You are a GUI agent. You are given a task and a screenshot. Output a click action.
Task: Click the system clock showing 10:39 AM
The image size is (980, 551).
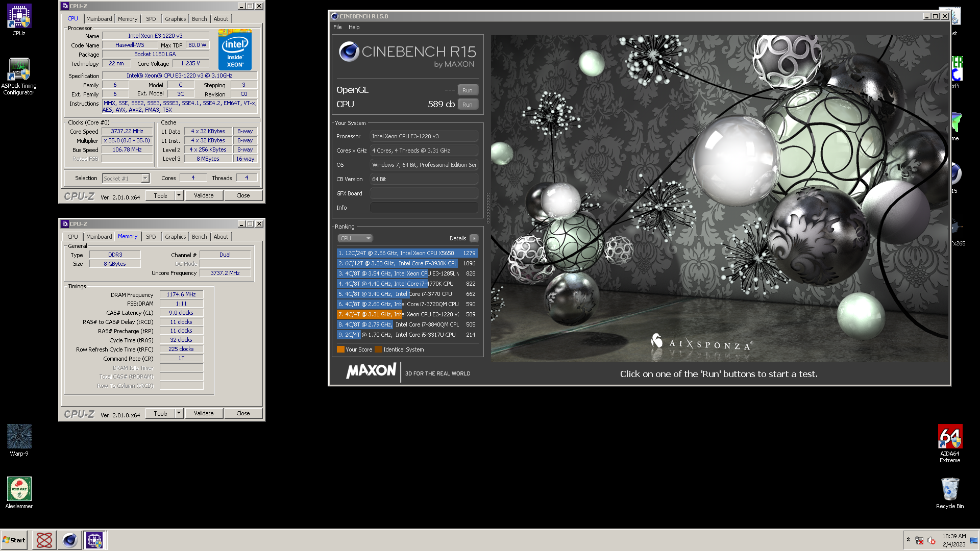tap(953, 540)
